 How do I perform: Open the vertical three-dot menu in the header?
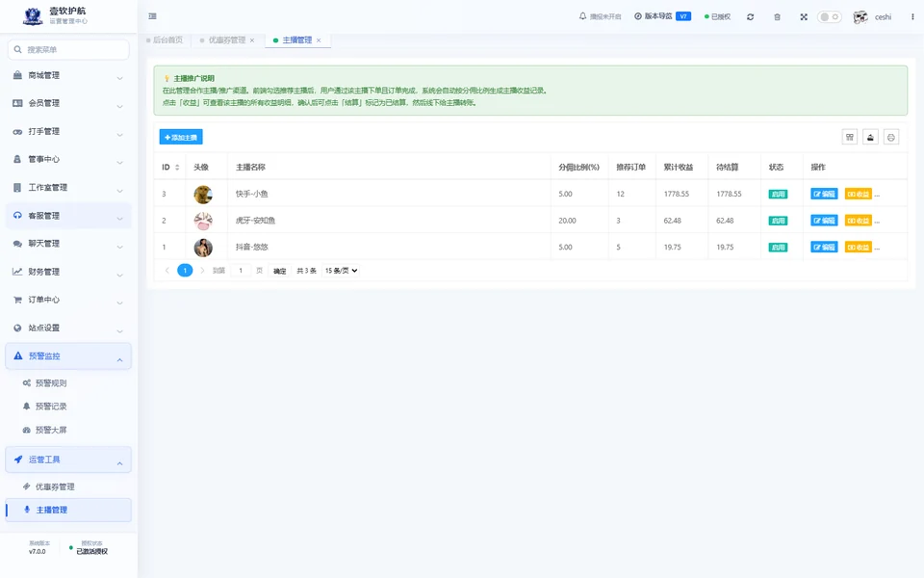tap(912, 17)
